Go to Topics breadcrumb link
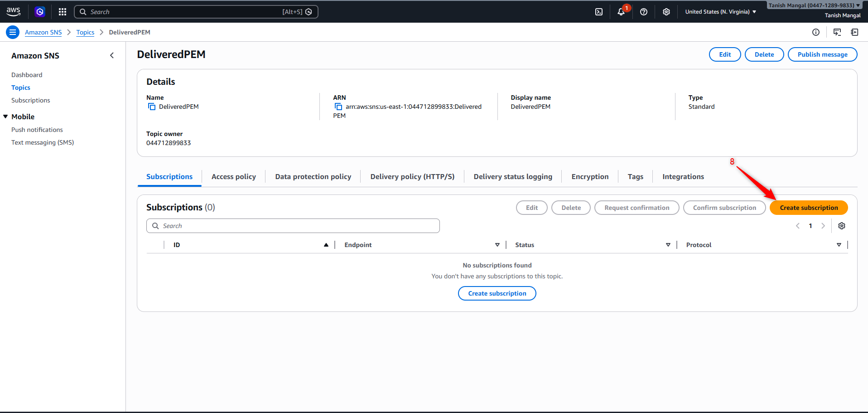This screenshot has height=413, width=868. click(x=85, y=32)
